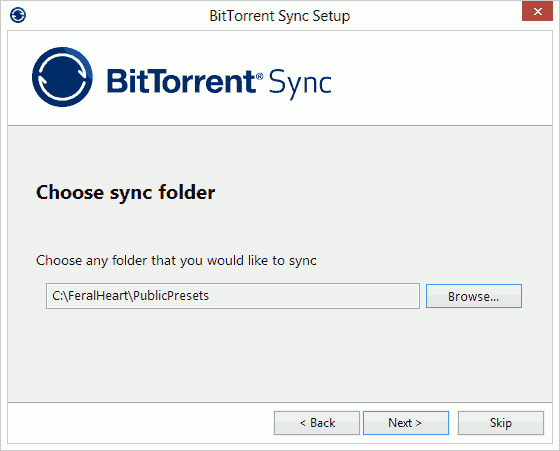Click the word Sync in the banner logo
Viewport: 560px width, 451px height.
(x=300, y=83)
